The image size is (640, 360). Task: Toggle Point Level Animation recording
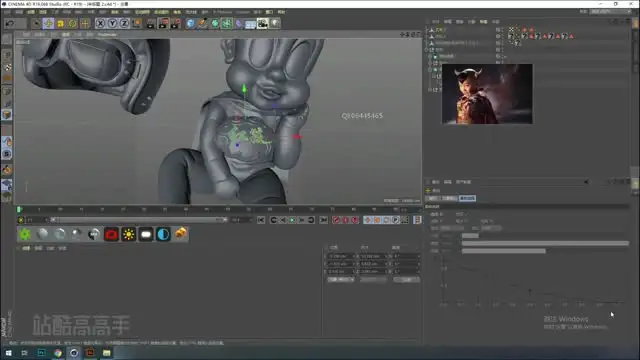click(x=405, y=220)
